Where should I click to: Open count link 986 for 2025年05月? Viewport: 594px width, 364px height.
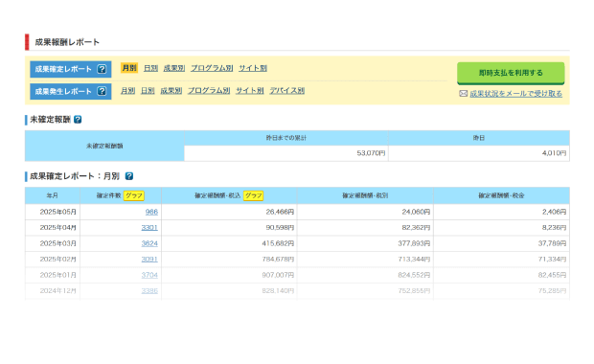point(151,212)
